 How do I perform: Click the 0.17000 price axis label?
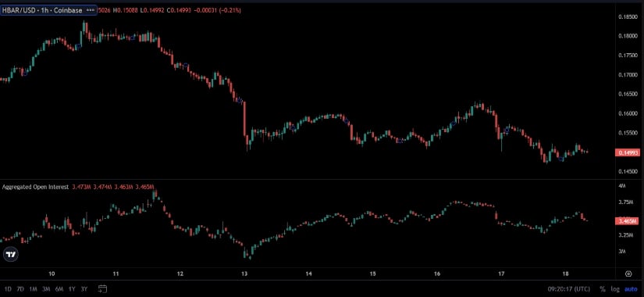pos(628,75)
